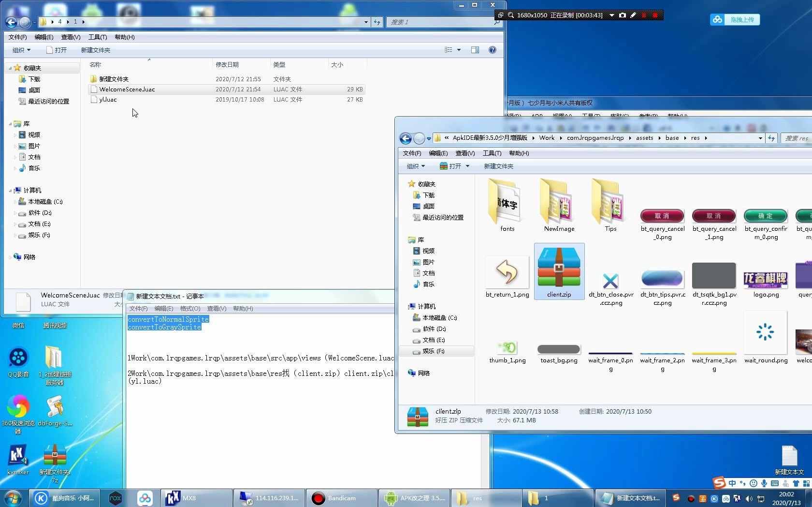Open 360极速浏览器 desktop shortcut
The height and width of the screenshot is (507, 812).
coord(18,414)
